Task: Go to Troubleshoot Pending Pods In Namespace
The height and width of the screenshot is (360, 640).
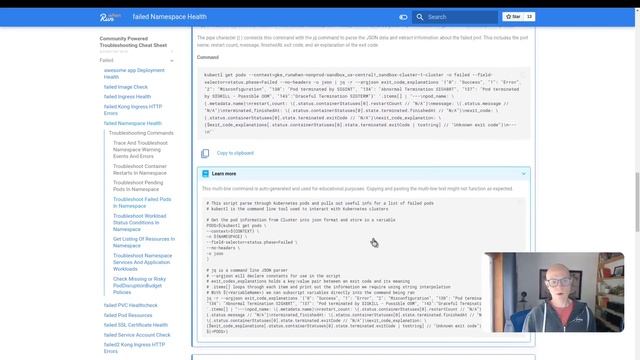Action: [x=138, y=186]
